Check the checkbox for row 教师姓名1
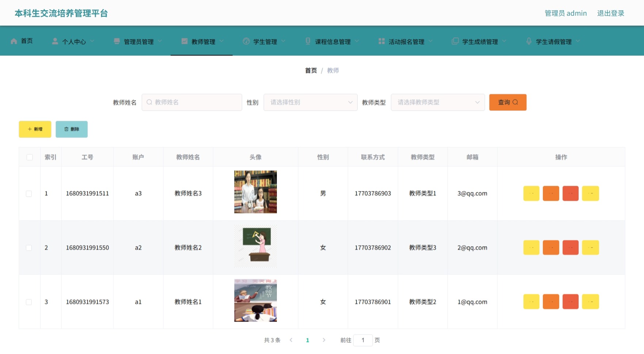Screen dimensions: 644x354 point(29,302)
